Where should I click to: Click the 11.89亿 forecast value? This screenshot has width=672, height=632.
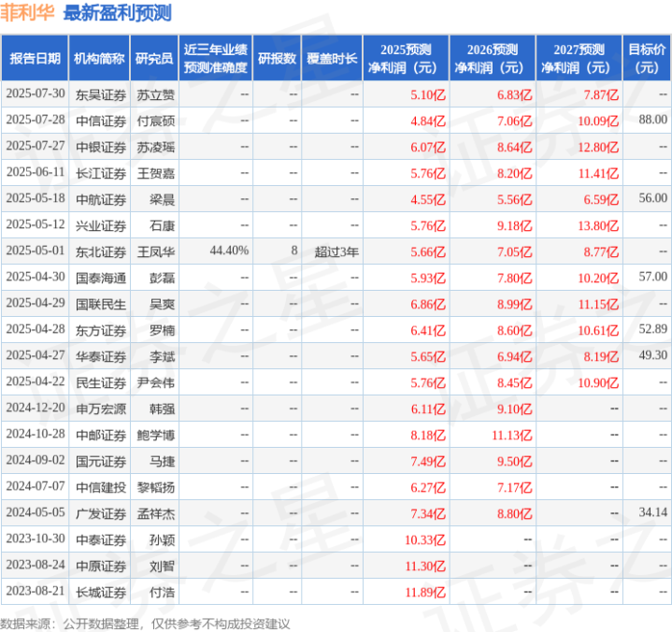[x=425, y=592]
